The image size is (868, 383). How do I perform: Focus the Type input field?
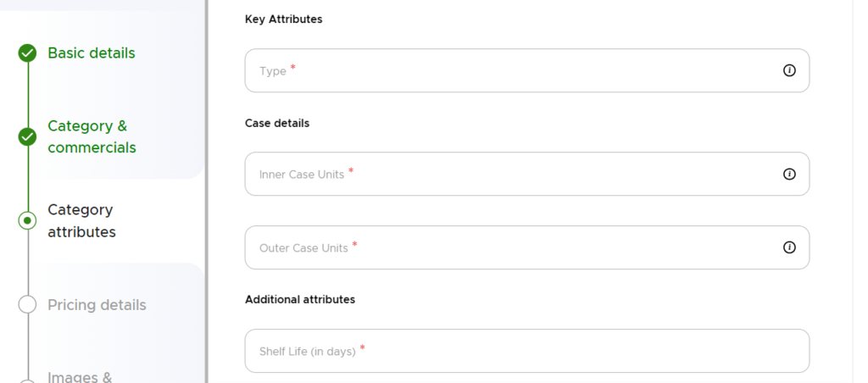[x=509, y=70]
